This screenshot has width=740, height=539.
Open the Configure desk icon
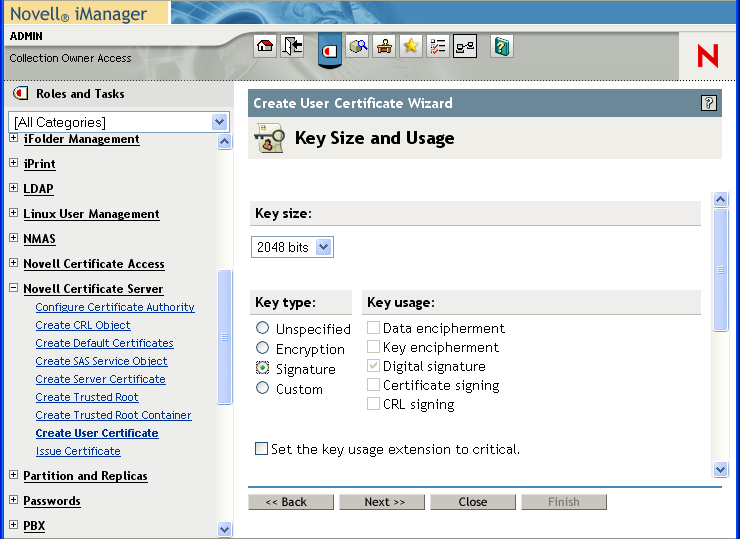384,46
